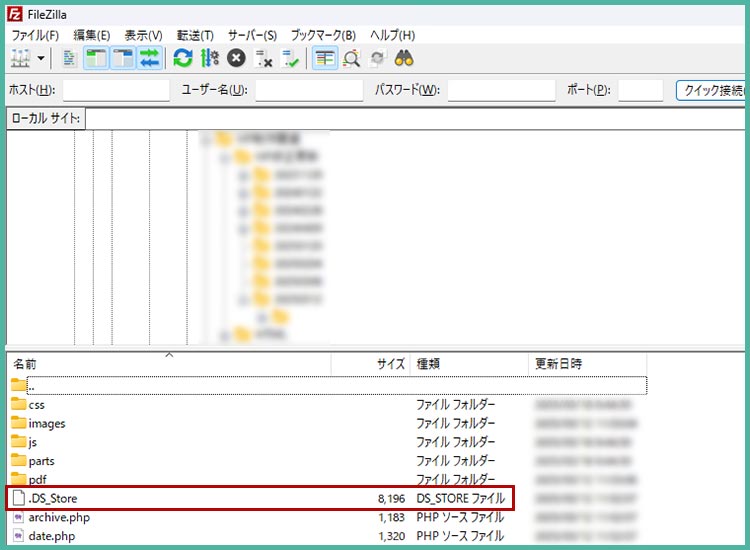
Task: Toggle transfer queue display
Action: point(150,58)
